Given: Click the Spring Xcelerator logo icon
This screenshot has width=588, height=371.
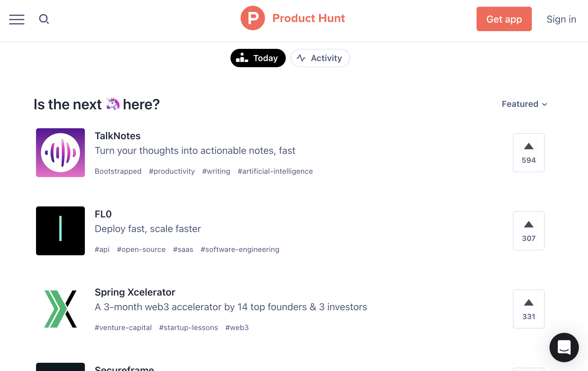Looking at the screenshot, I should (60, 309).
